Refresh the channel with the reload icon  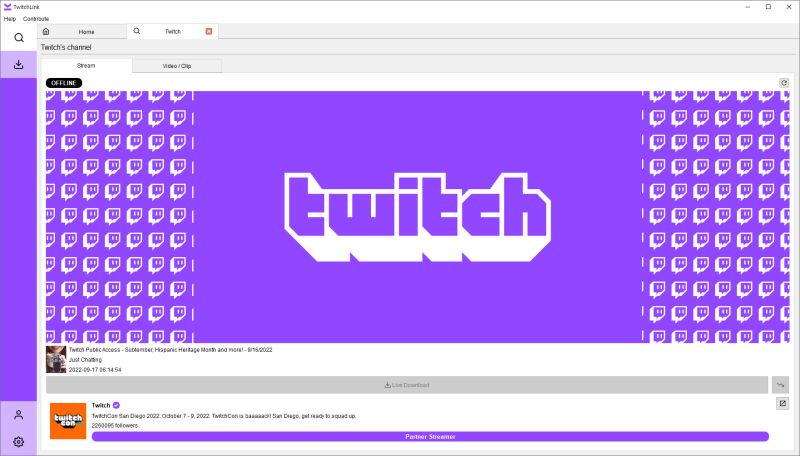coord(784,83)
